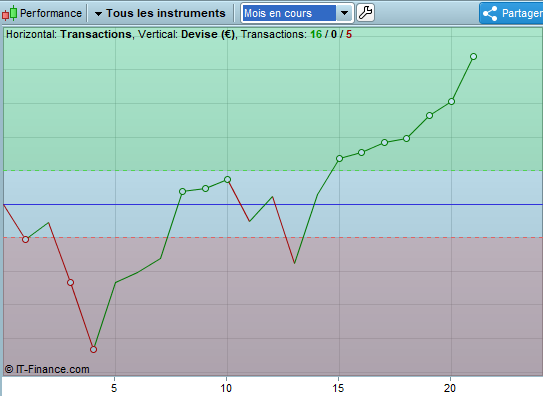
Task: Click the green data point at transaction 15
Action: (x=339, y=159)
